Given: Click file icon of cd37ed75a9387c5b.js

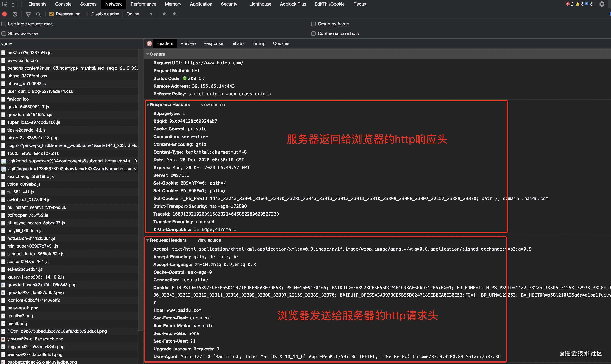Looking at the screenshot, I should [x=4, y=53].
